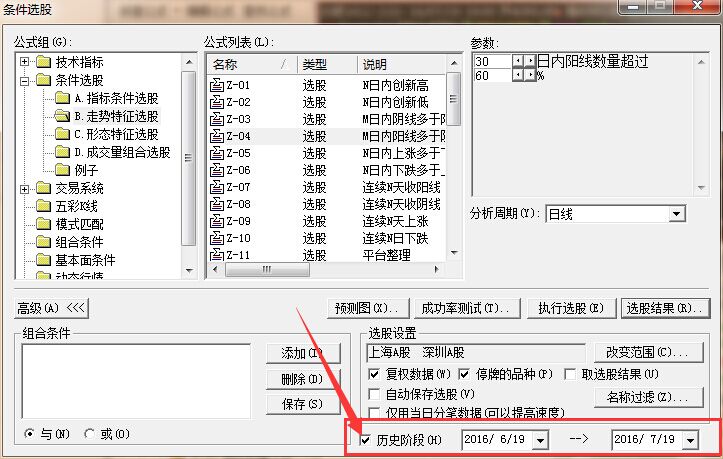Screen dimensions: 723x459
Task: Sort formula list by 类型 column
Action: point(327,65)
